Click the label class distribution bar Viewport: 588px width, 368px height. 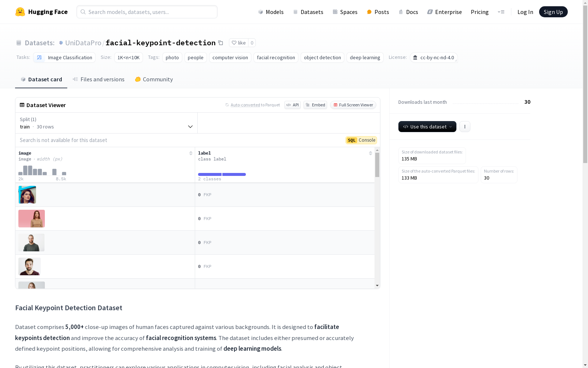click(222, 174)
